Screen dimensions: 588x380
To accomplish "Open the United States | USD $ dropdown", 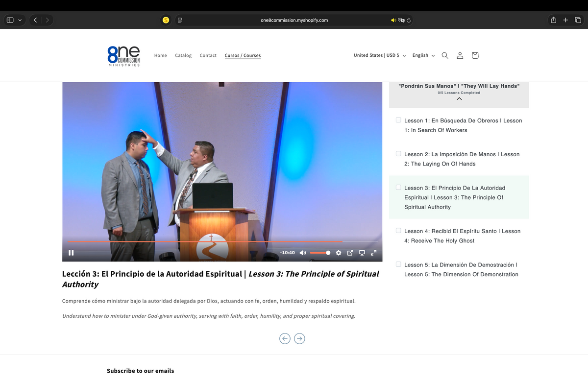I will point(380,55).
